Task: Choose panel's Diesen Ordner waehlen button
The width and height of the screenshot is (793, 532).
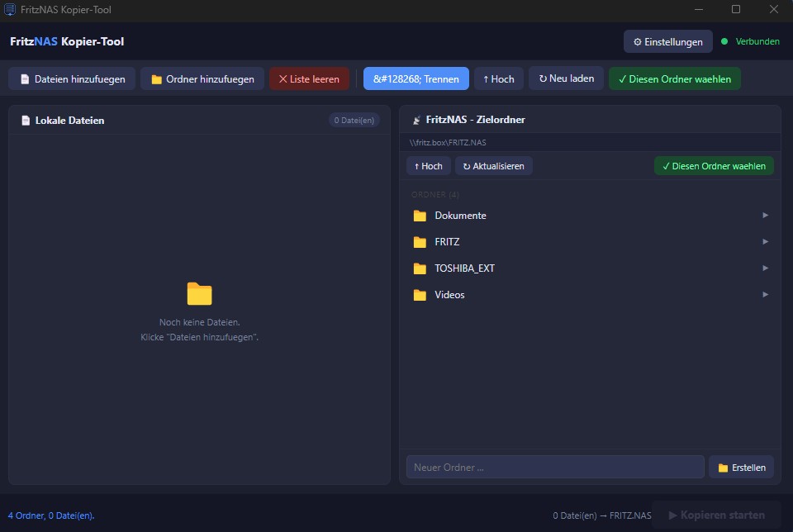Action: (714, 166)
